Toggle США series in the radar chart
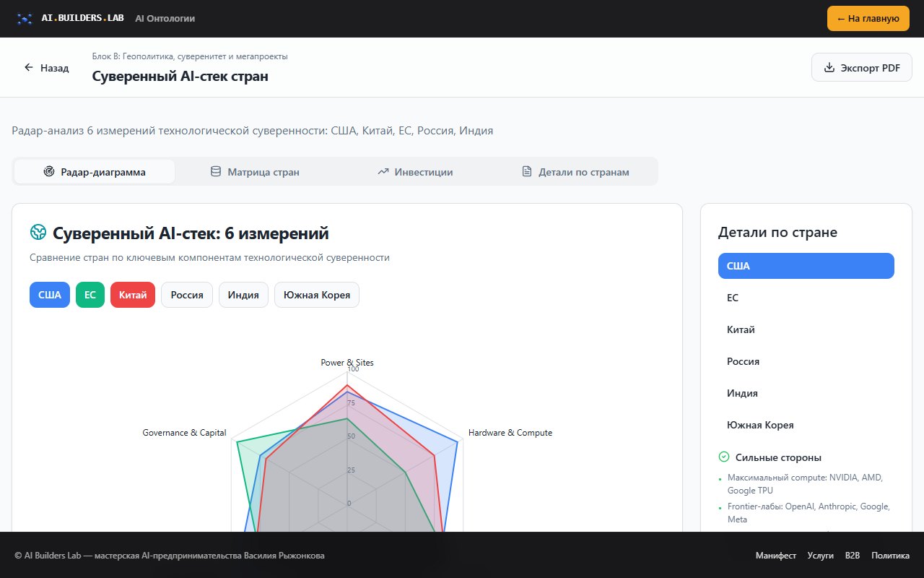 tap(50, 295)
